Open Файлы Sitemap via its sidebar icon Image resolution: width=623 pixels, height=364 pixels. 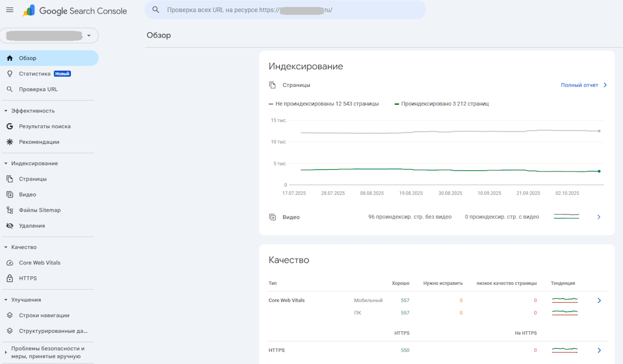pyautogui.click(x=9, y=210)
